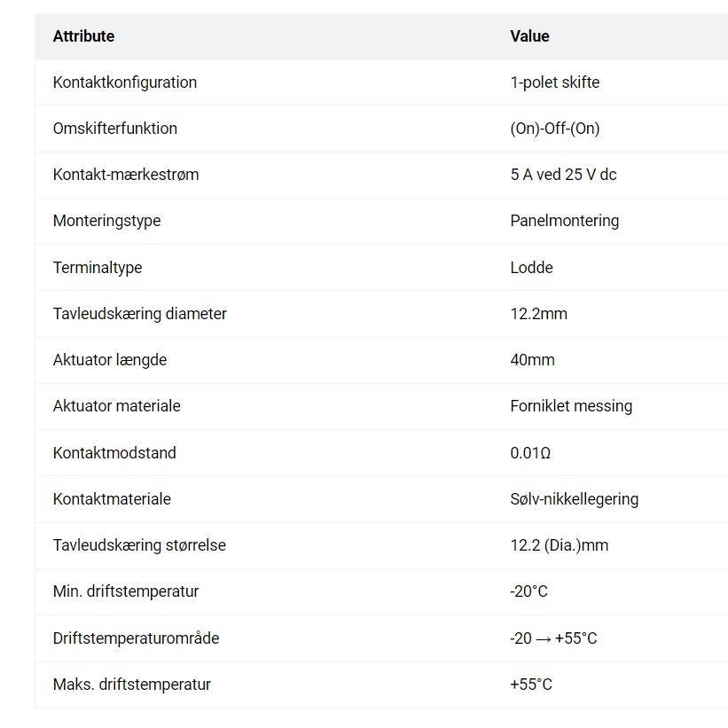Click the Value column header
Screen dimensions: 728x728
point(529,36)
